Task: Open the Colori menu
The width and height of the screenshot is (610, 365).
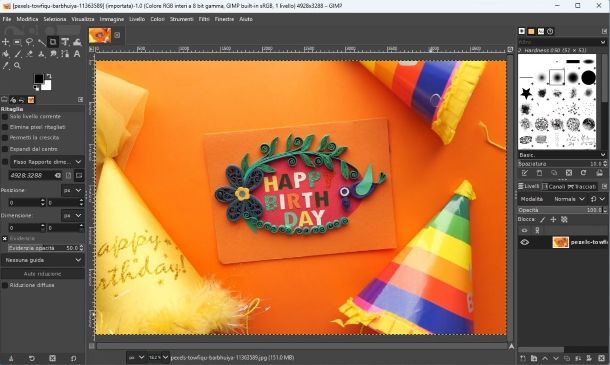Action: tap(158, 19)
